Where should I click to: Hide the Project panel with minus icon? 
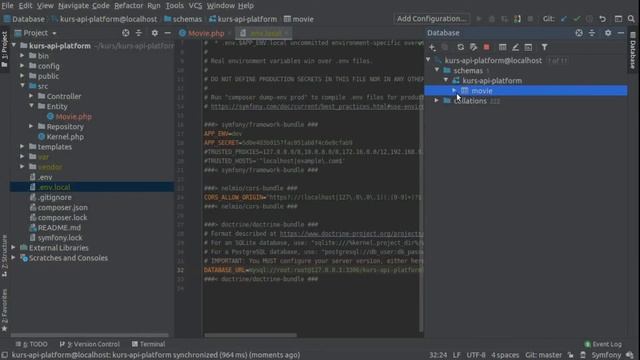click(167, 33)
